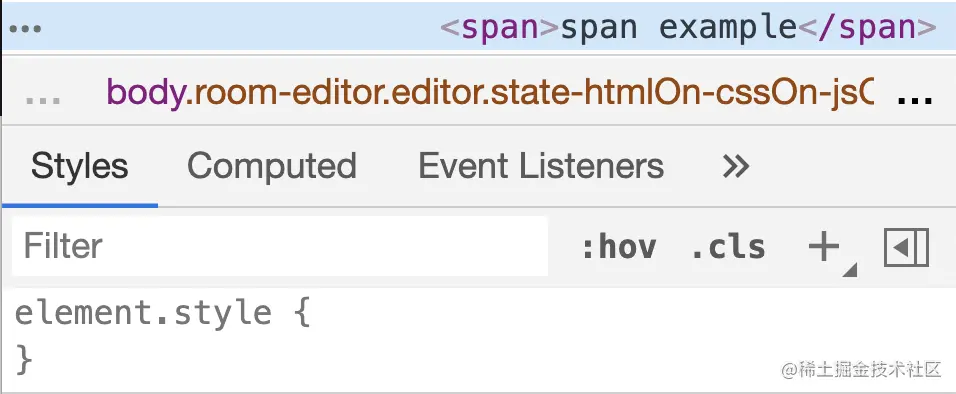This screenshot has height=394, width=956.
Task: Click the small triangle beside the plus icon
Action: pyautogui.click(x=851, y=270)
